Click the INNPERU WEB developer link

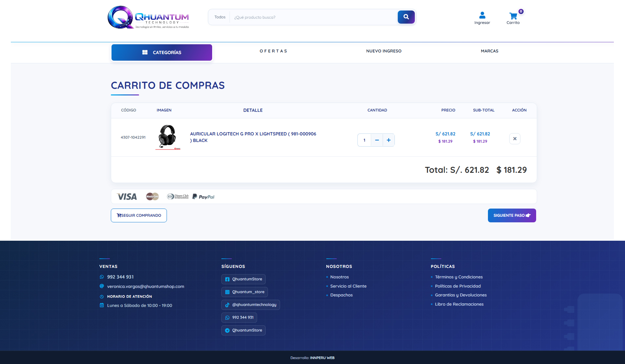(x=322, y=358)
